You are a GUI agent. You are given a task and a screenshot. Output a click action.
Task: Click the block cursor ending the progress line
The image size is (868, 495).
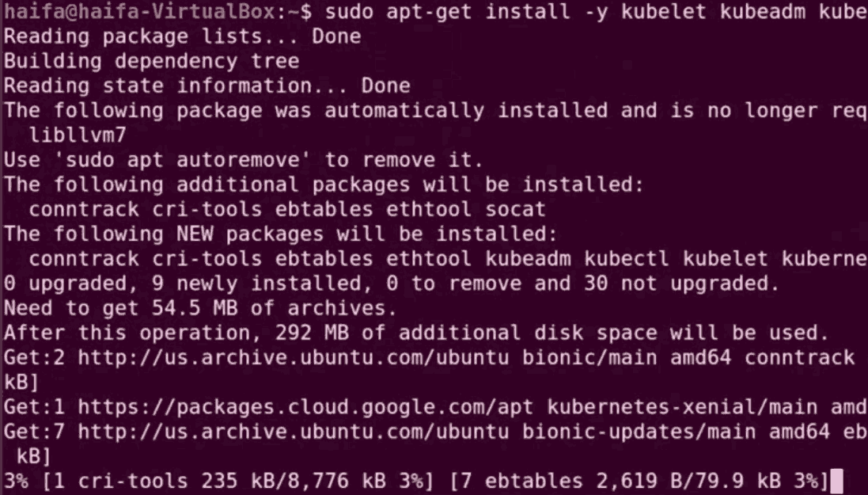(839, 481)
